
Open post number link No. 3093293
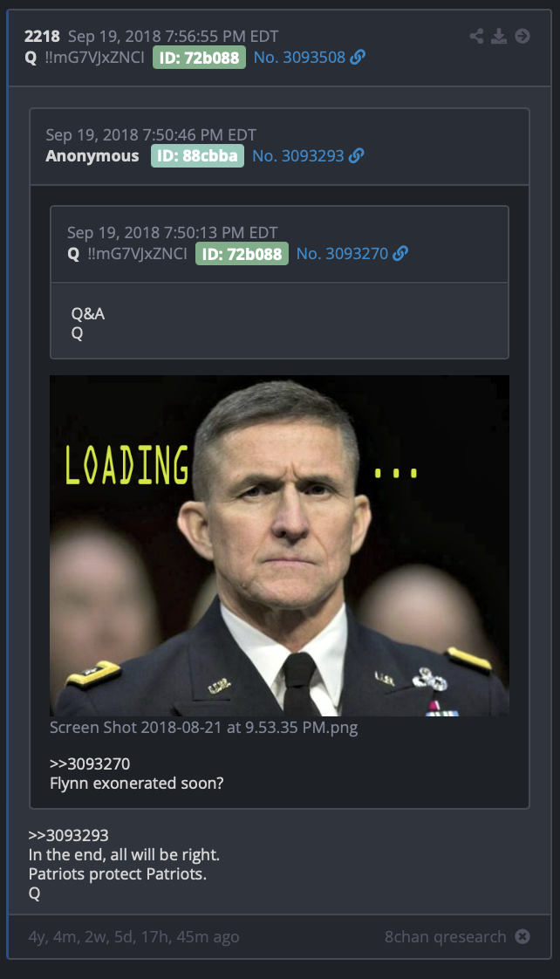tap(297, 155)
